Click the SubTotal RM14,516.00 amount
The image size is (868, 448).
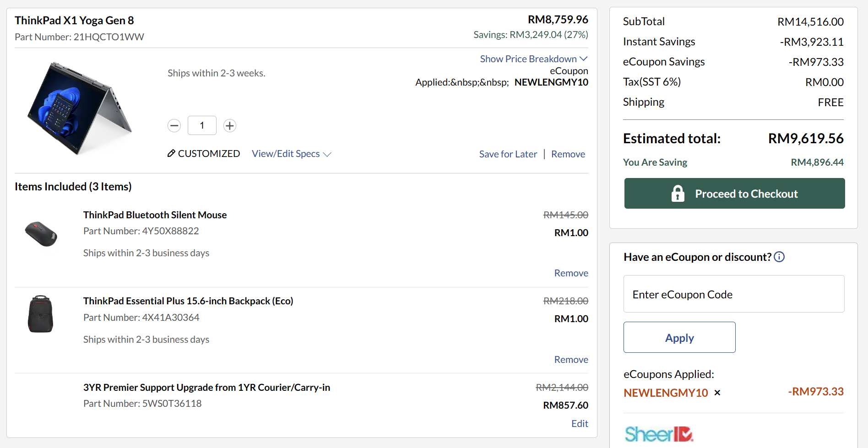(x=810, y=22)
